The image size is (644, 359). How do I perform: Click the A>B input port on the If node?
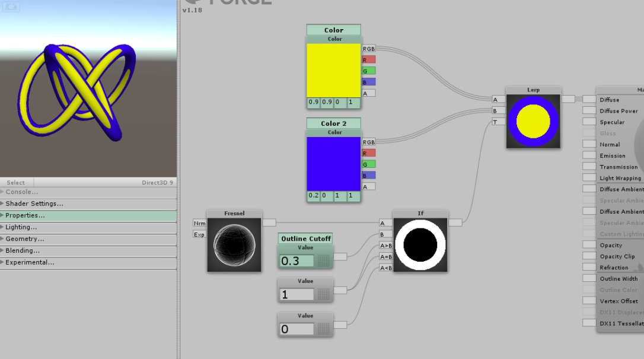tap(385, 246)
